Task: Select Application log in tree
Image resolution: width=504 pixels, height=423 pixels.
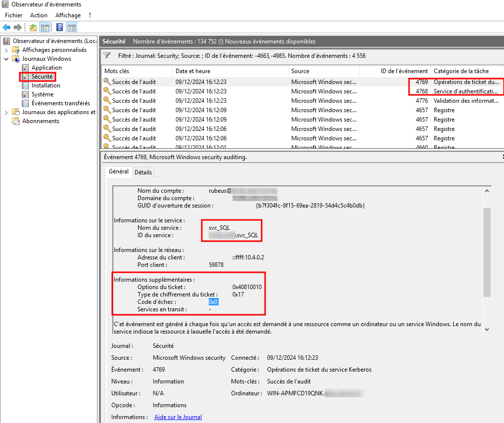Action: pyautogui.click(x=46, y=68)
